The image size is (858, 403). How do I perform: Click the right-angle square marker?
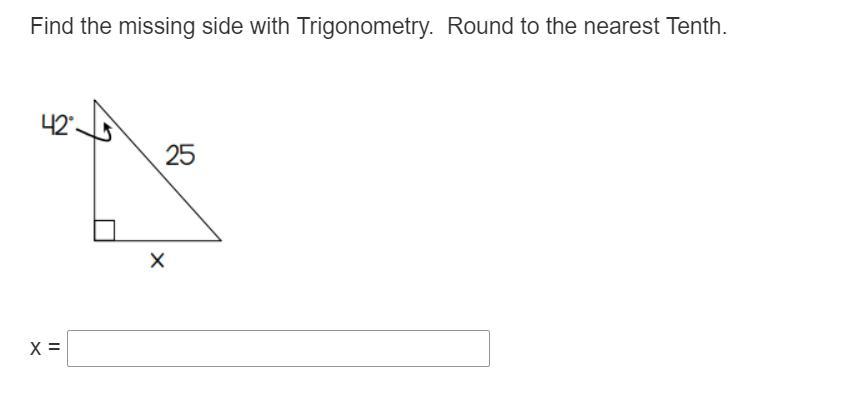tap(104, 231)
